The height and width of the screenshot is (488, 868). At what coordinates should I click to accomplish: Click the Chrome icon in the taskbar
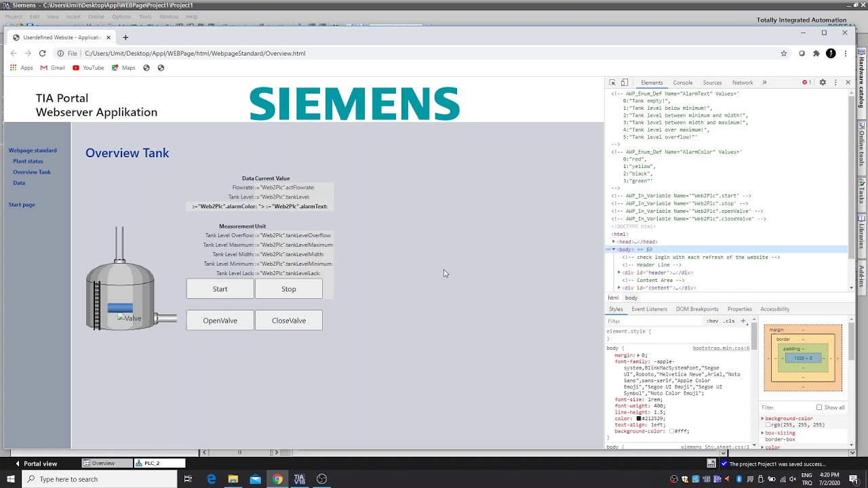click(277, 479)
